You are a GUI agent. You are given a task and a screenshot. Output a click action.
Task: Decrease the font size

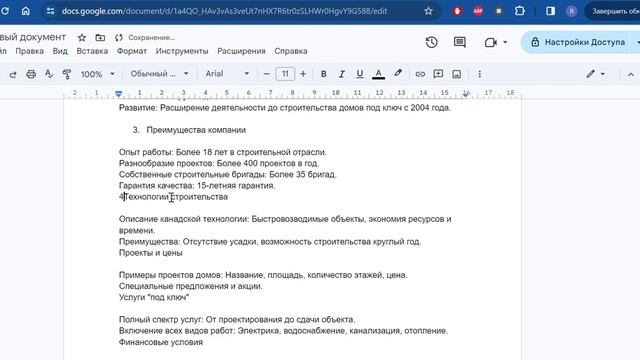pos(267,74)
